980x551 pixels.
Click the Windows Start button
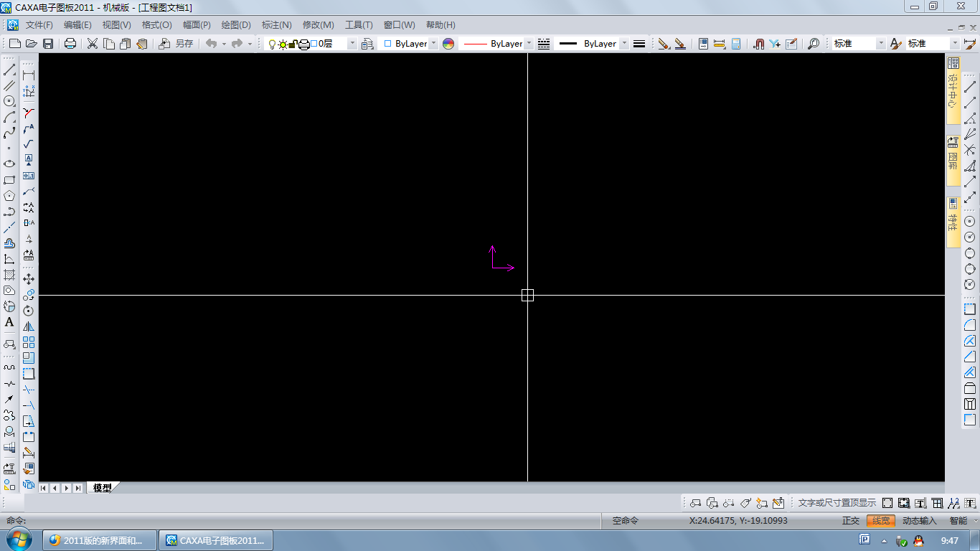(18, 540)
